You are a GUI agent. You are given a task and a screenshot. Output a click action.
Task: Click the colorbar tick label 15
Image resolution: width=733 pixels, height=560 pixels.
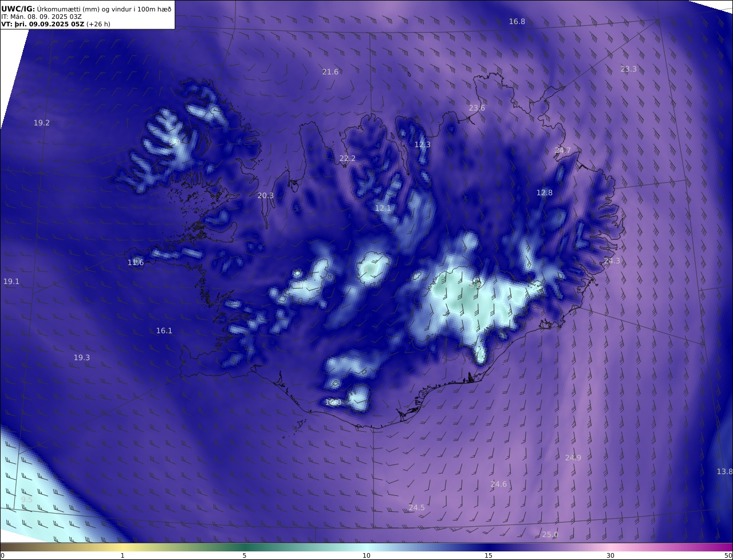coord(488,555)
